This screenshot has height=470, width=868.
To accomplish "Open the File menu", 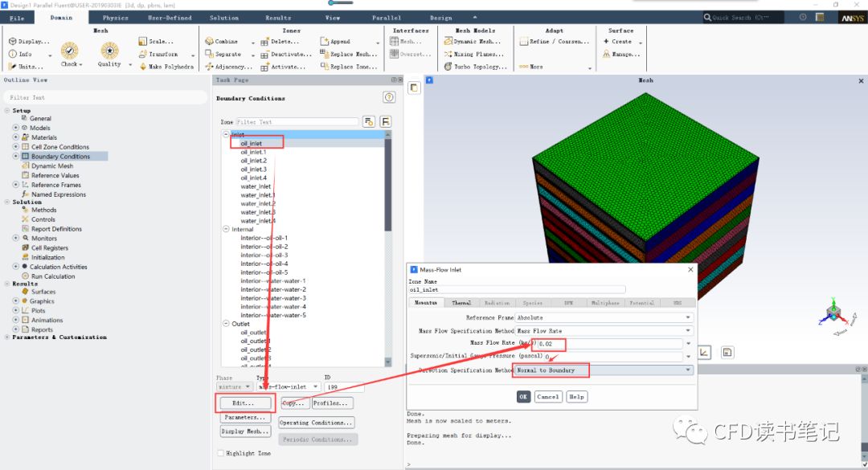I will (x=17, y=18).
